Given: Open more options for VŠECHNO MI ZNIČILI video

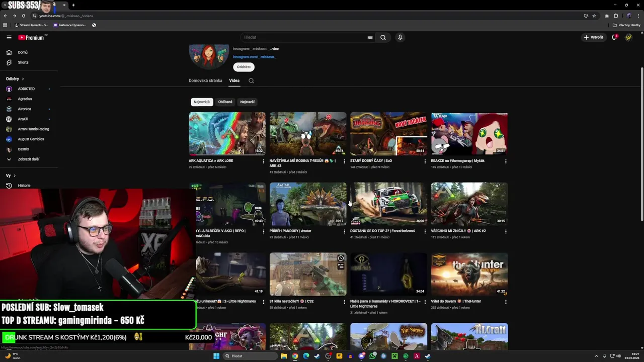Looking at the screenshot, I should tap(506, 232).
